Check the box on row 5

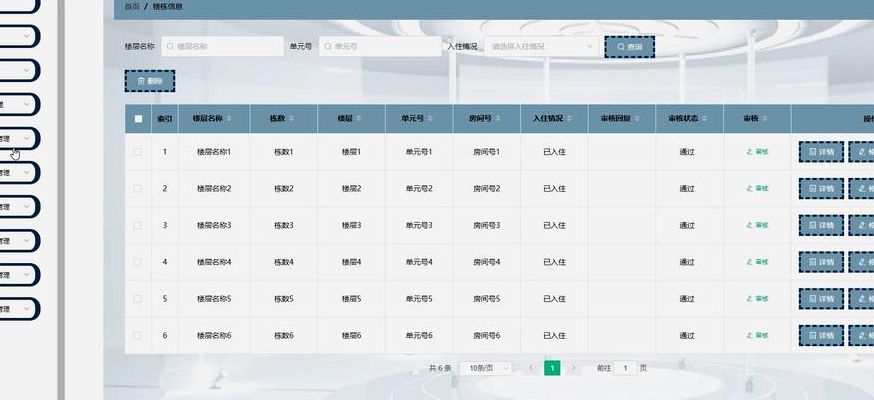tap(138, 299)
